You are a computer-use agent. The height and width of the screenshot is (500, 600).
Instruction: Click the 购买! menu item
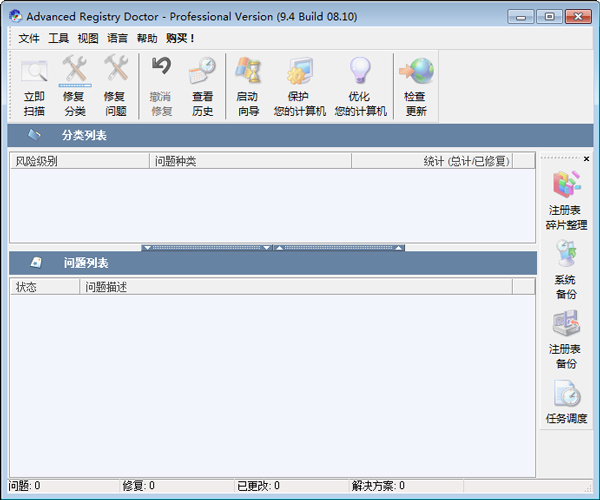click(180, 38)
